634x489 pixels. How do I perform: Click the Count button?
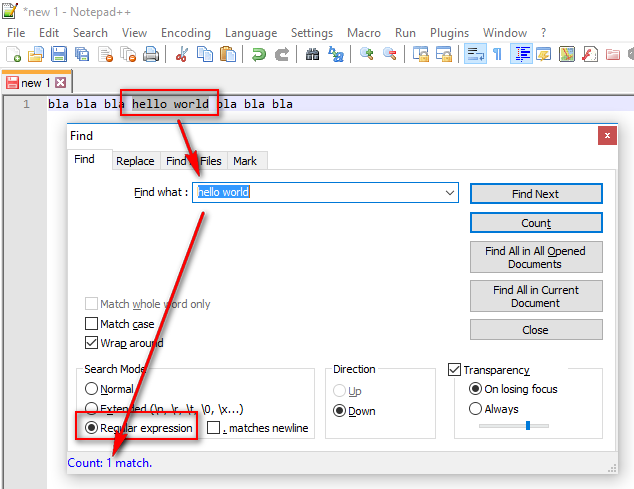pyautogui.click(x=536, y=223)
